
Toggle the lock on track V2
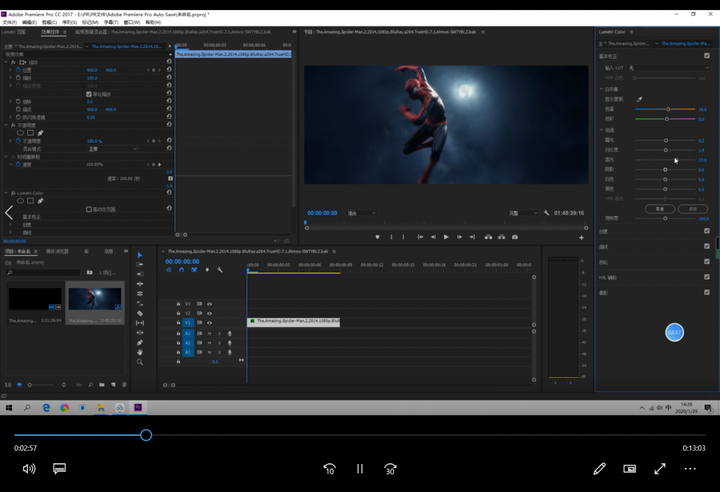[178, 313]
